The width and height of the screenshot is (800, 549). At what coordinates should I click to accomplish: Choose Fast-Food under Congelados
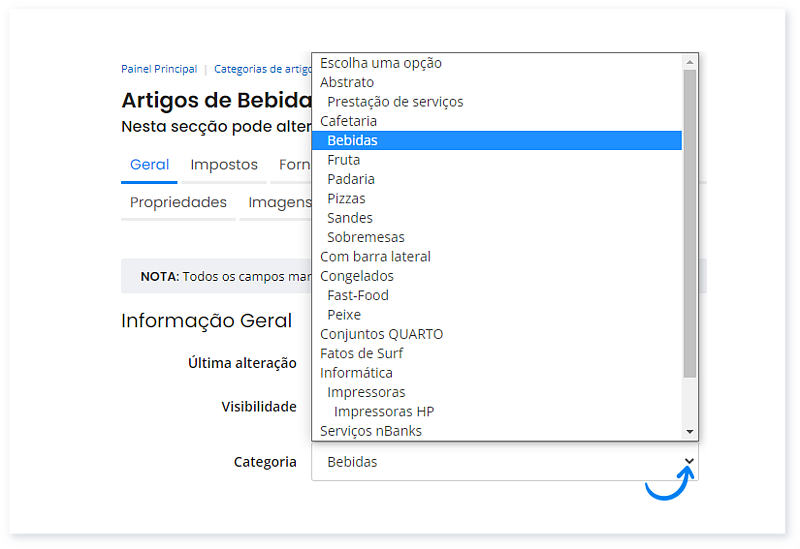pos(357,295)
